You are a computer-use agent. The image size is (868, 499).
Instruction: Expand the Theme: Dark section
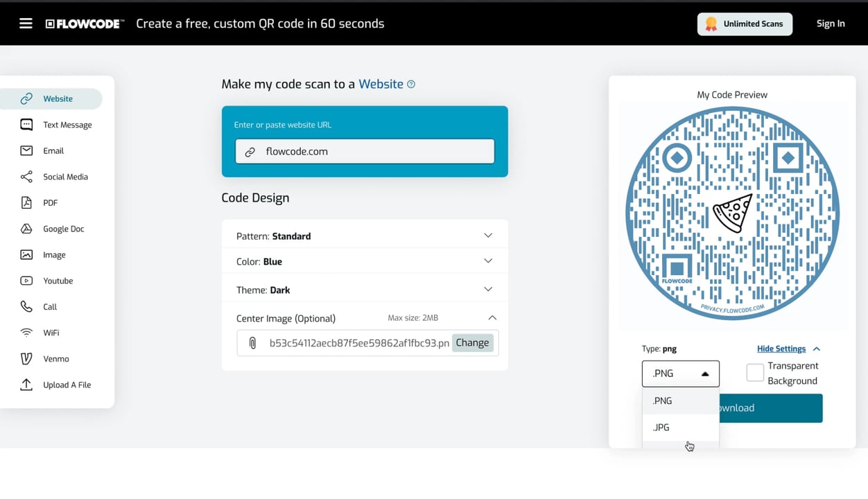click(x=488, y=290)
